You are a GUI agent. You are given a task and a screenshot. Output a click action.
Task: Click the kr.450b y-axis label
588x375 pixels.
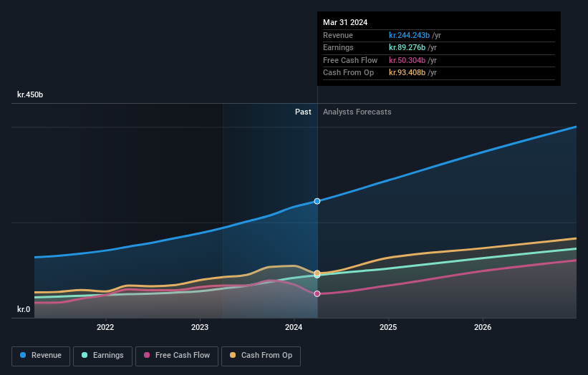pos(30,94)
